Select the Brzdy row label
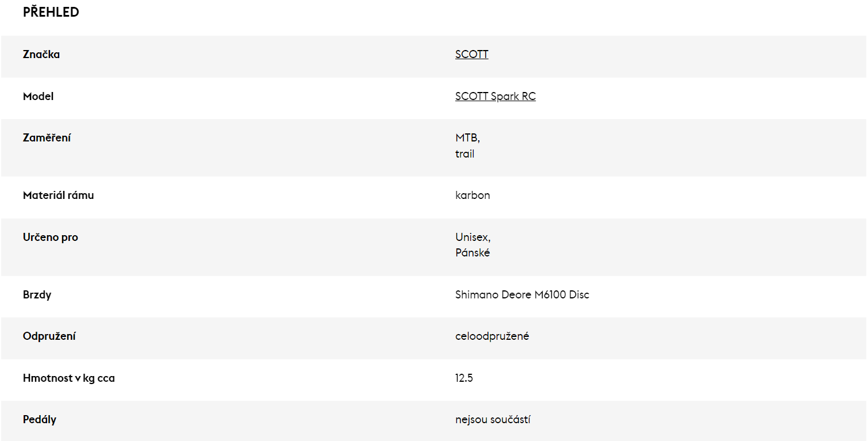This screenshot has width=868, height=441. tap(37, 295)
